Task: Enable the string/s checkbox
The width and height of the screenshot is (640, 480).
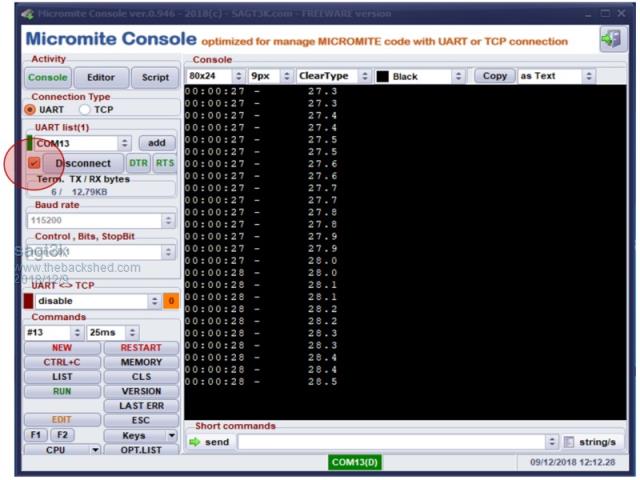Action: [569, 442]
